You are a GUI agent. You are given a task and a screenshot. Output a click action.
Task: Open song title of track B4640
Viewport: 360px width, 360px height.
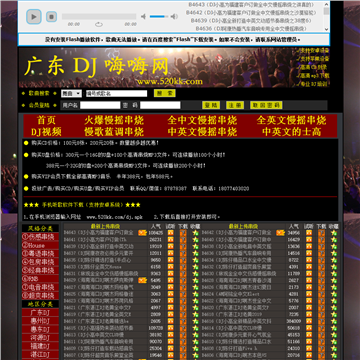236,240
